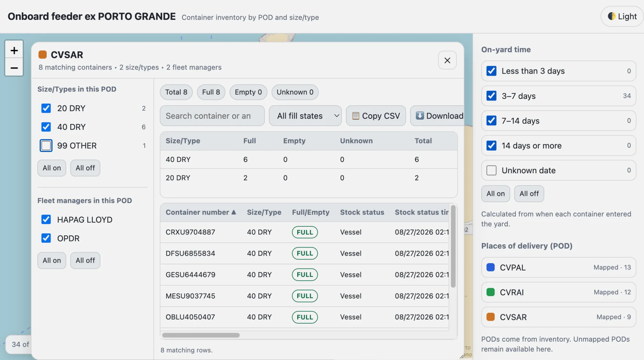Click the container table's horizontal scrollbar

201,335
